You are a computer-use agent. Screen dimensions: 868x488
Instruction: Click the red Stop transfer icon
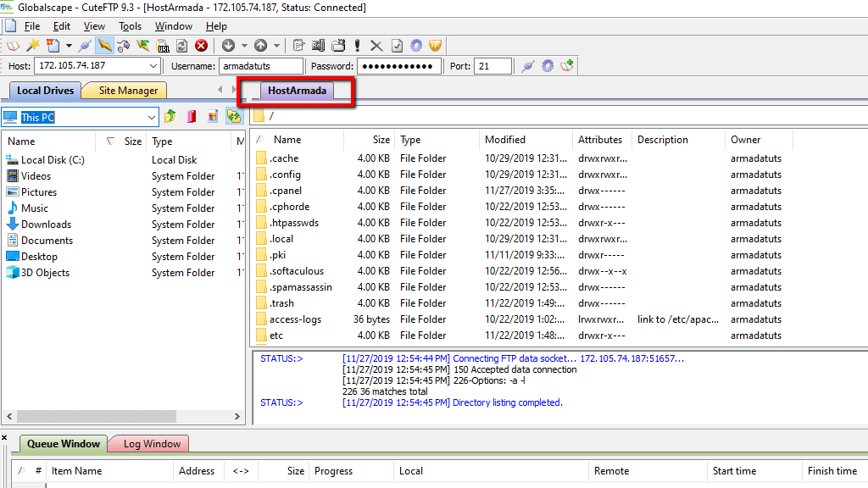(202, 46)
